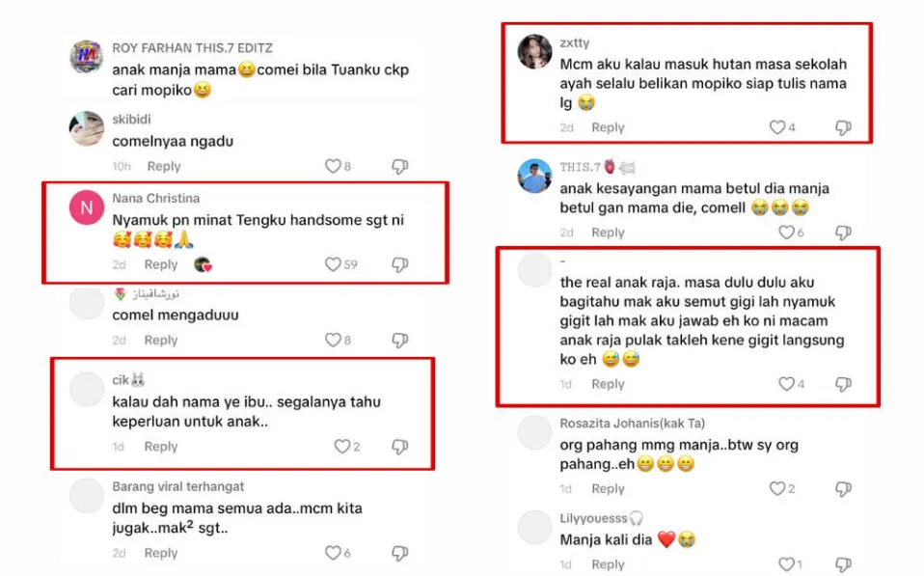Image resolution: width=924 pixels, height=576 pixels.
Task: Like the cik comment heart icon
Action: point(342,447)
